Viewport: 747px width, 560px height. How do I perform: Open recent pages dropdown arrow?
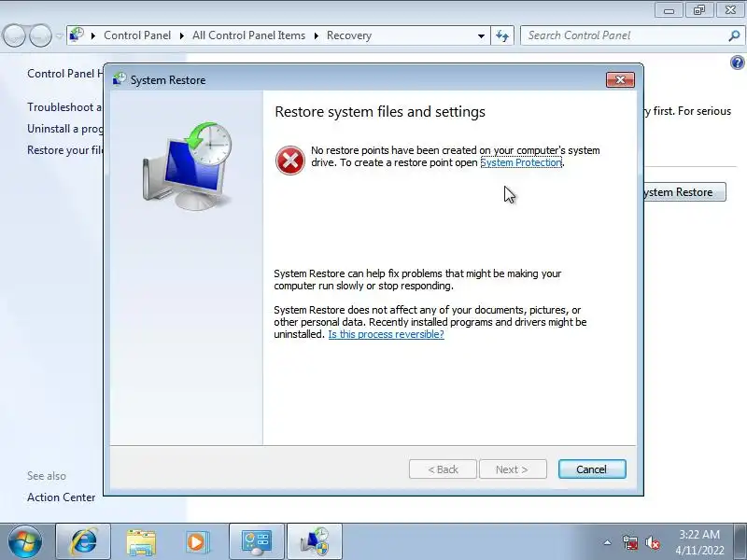click(59, 35)
